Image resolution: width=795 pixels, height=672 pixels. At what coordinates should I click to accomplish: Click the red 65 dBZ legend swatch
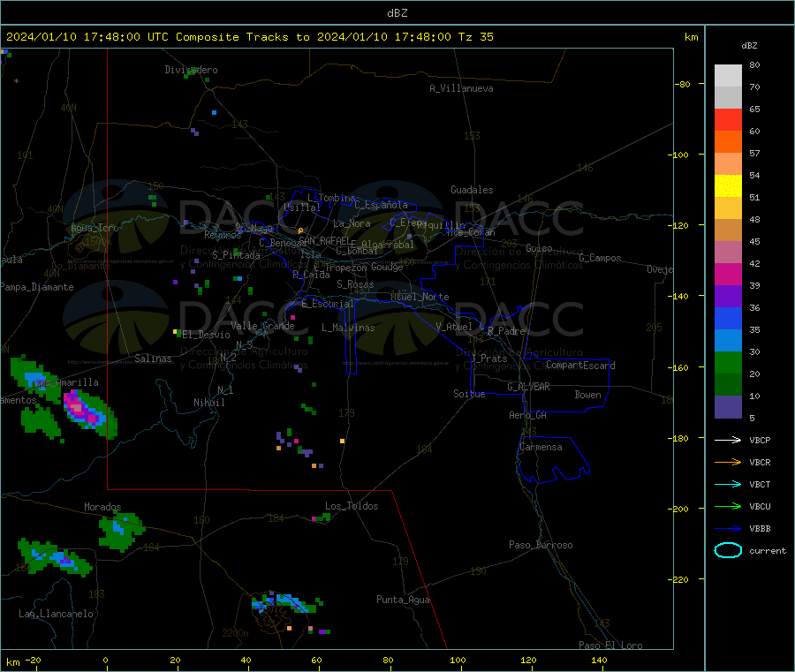coord(728,119)
